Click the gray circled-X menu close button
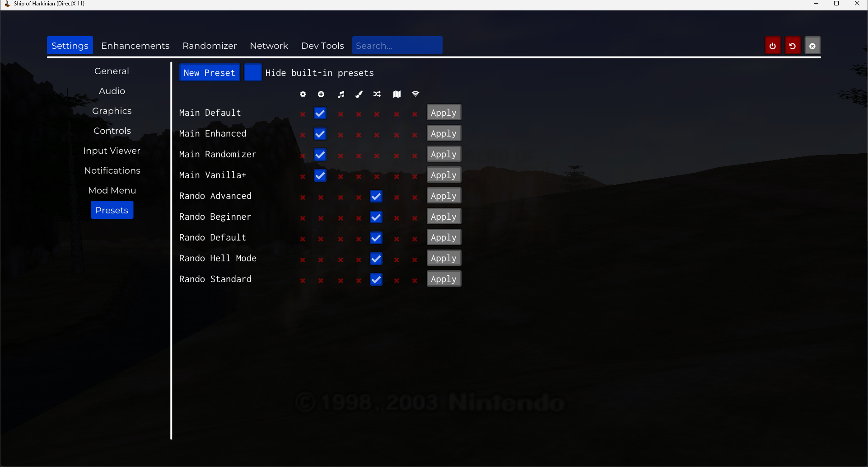The image size is (868, 467). [x=812, y=46]
